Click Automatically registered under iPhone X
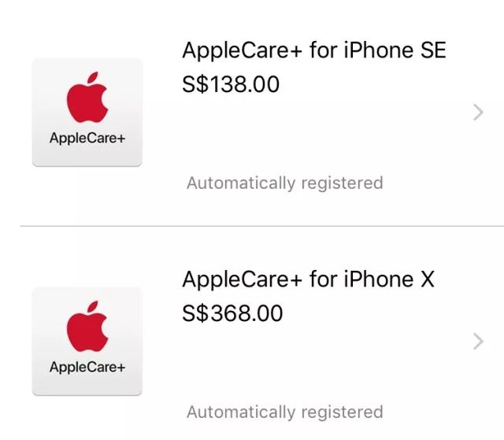 click(x=284, y=412)
